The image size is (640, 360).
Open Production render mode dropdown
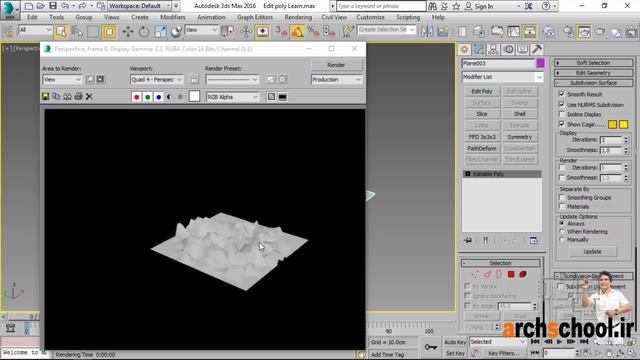point(336,80)
